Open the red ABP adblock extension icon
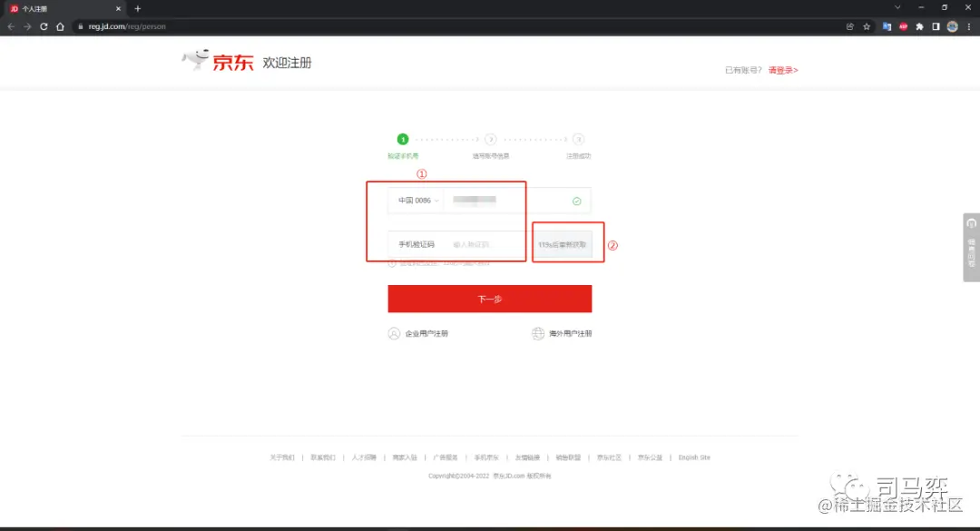 903,26
